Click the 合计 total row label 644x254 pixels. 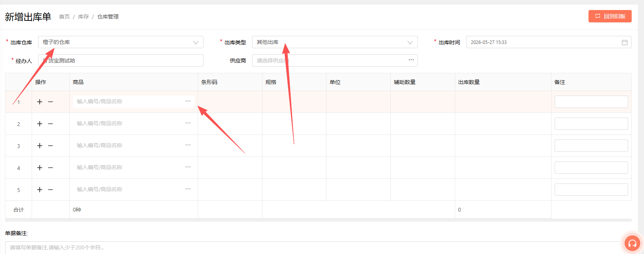click(18, 210)
